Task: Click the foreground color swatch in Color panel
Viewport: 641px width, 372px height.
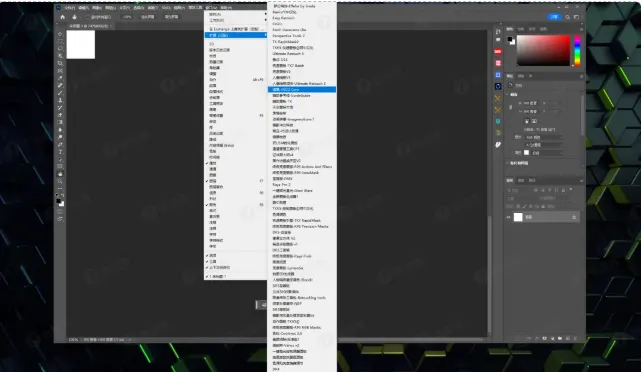Action: [510, 39]
